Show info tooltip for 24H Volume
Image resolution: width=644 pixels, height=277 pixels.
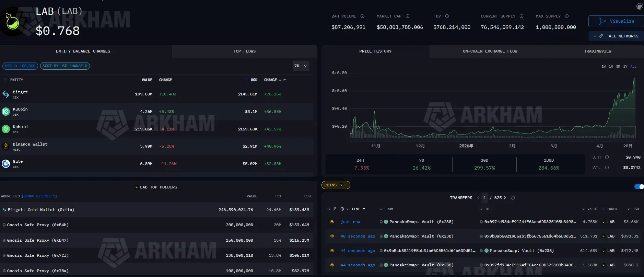coord(362,16)
